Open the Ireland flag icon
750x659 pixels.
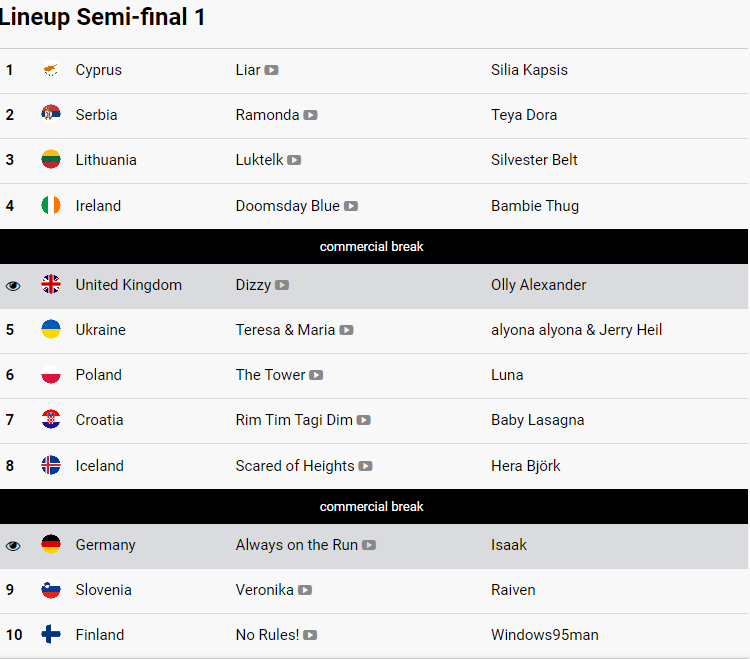(51, 205)
